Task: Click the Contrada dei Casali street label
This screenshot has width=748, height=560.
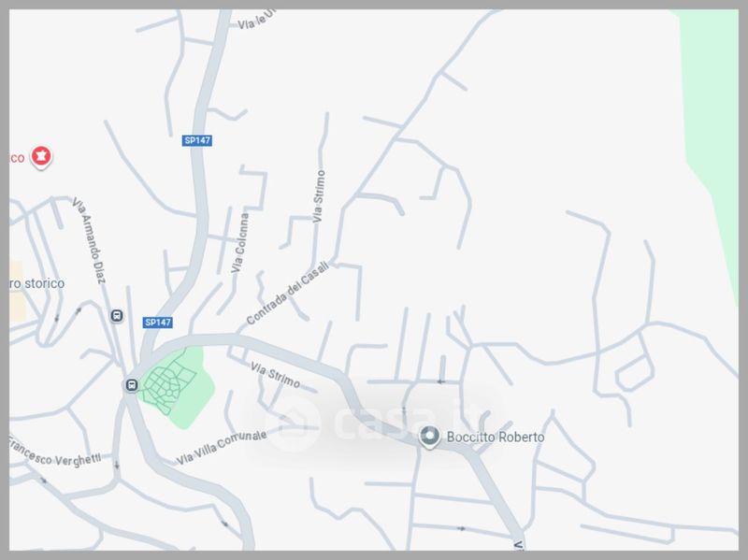Action: pos(288,293)
